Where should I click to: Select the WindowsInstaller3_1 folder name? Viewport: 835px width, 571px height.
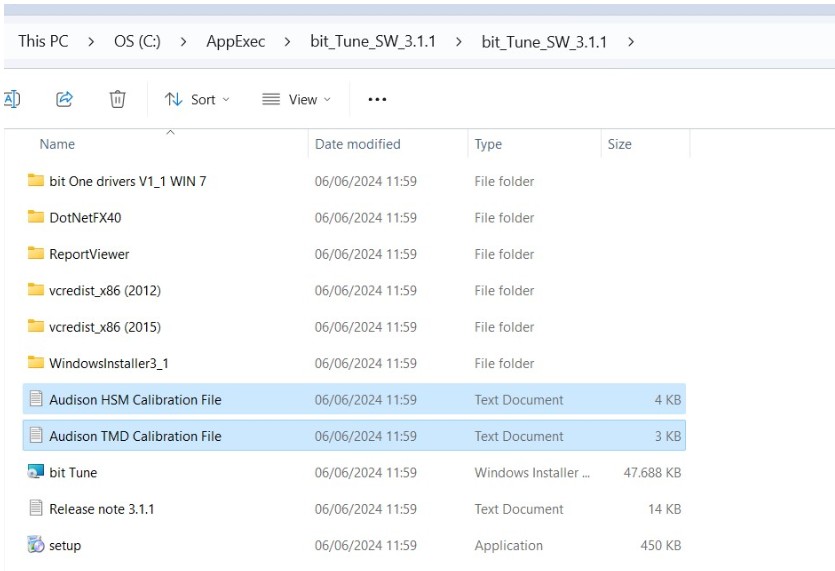pos(109,363)
